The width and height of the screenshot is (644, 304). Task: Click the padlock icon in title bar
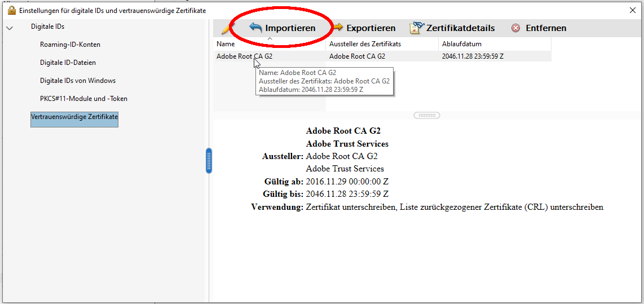point(12,10)
